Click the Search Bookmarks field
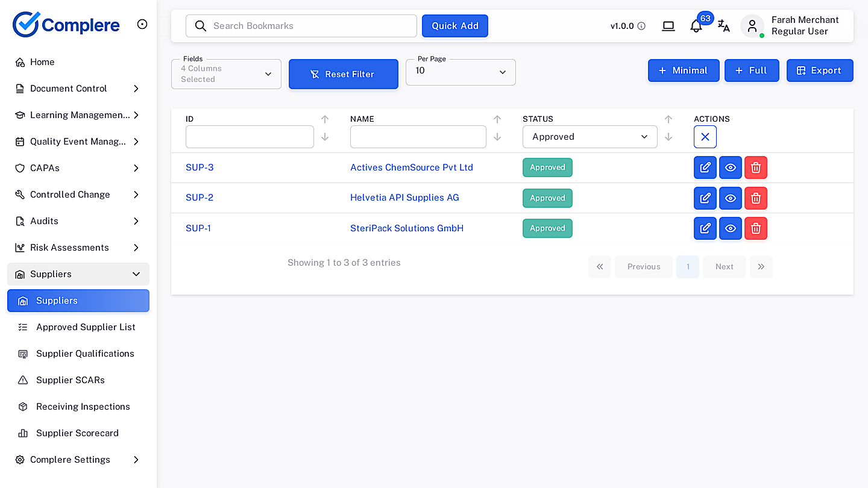868x488 pixels. click(301, 26)
